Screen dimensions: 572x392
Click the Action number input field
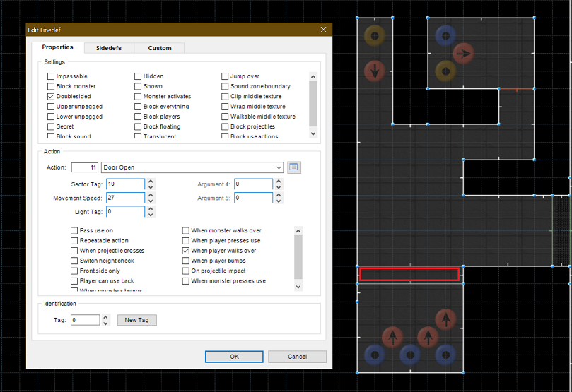pyautogui.click(x=85, y=167)
